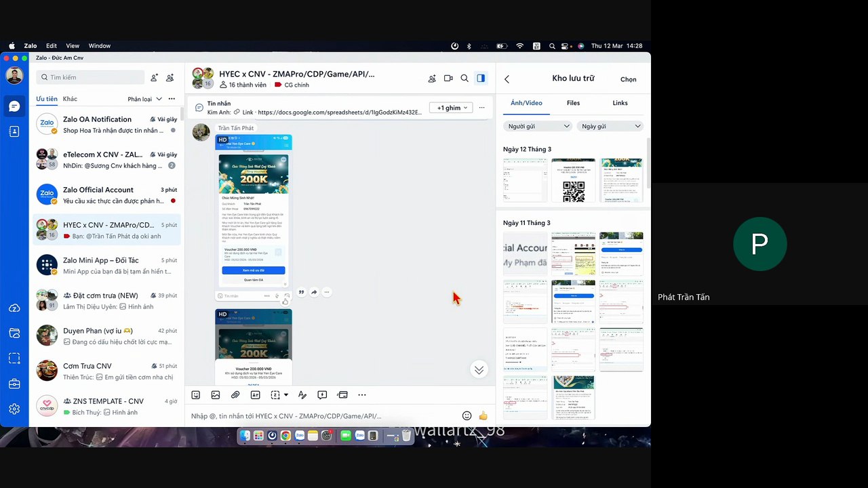The height and width of the screenshot is (488, 868).
Task: Click the Tìm kiếm search field
Action: (90, 77)
